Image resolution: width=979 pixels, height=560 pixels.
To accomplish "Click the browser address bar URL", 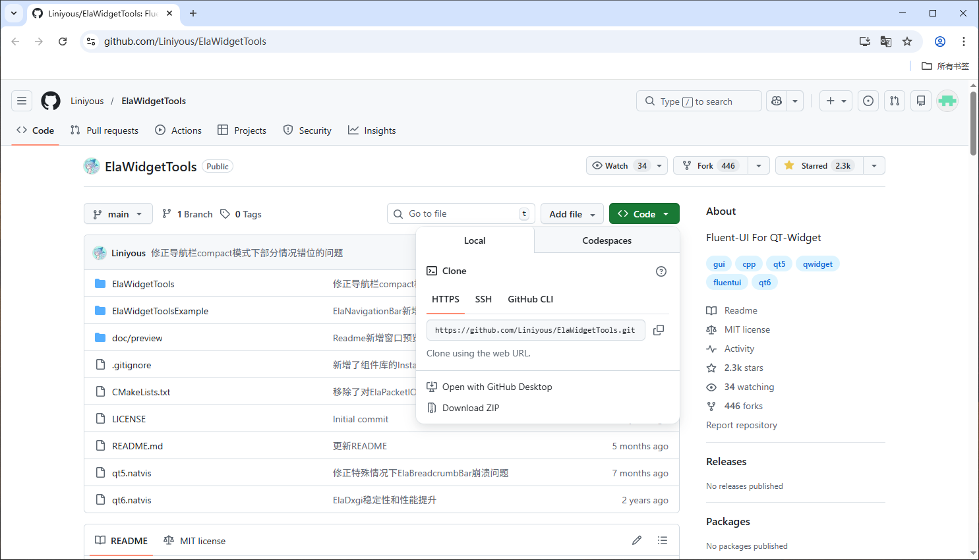I will (185, 42).
